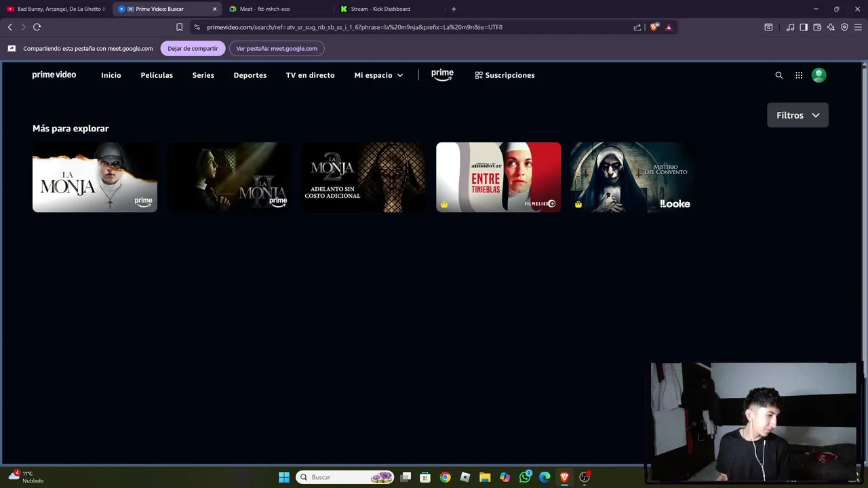Go back with the browser back arrow

(9, 27)
